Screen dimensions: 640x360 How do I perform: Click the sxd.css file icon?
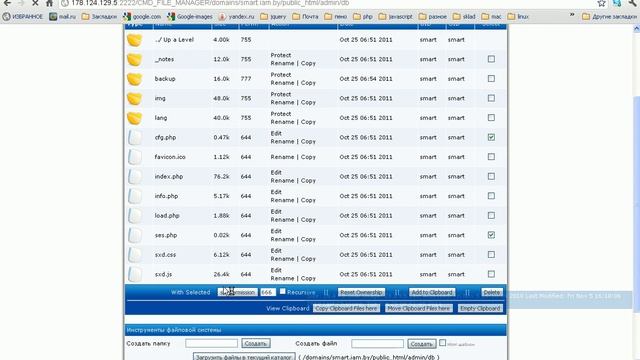tap(135, 255)
